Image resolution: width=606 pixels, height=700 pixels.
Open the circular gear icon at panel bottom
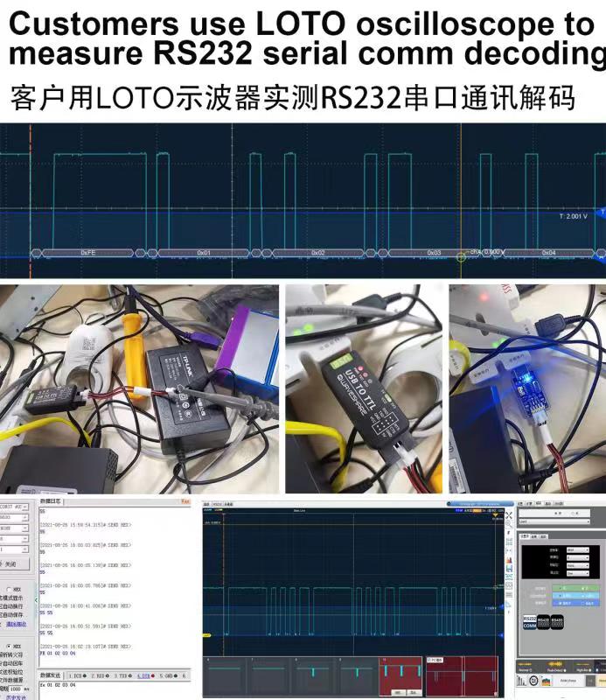click(533, 681)
